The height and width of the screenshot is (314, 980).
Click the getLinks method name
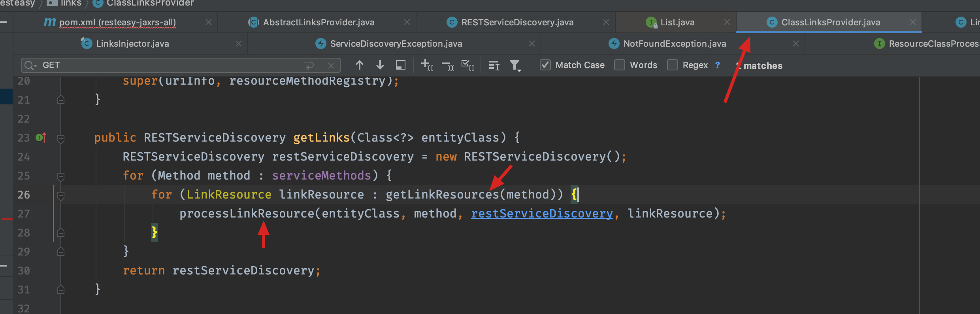(321, 138)
